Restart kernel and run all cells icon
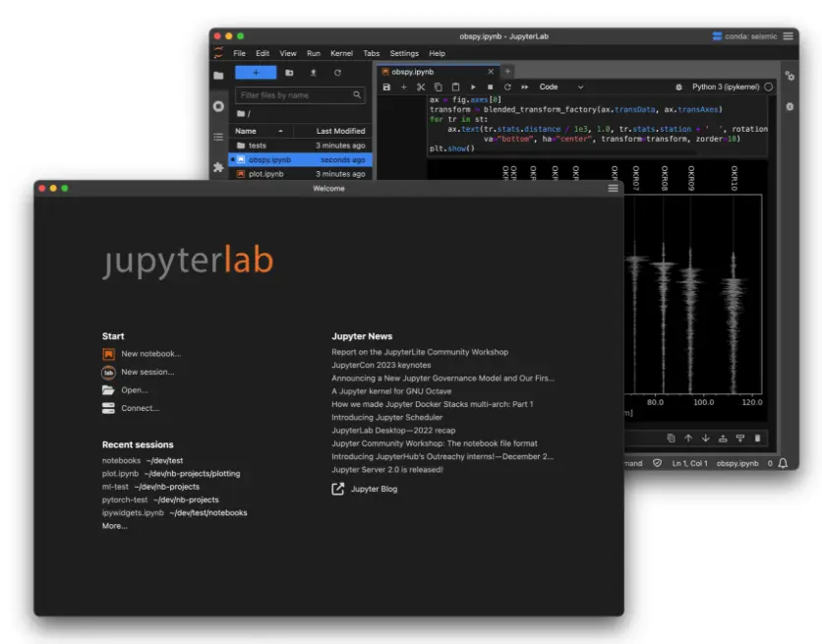Image resolution: width=822 pixels, height=644 pixels. 525,87
